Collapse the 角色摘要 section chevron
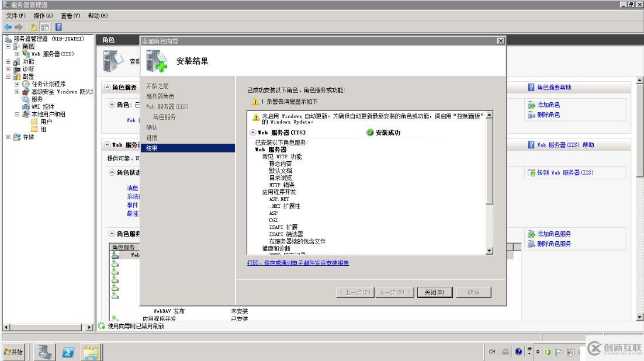The image size is (644, 361). tap(107, 87)
